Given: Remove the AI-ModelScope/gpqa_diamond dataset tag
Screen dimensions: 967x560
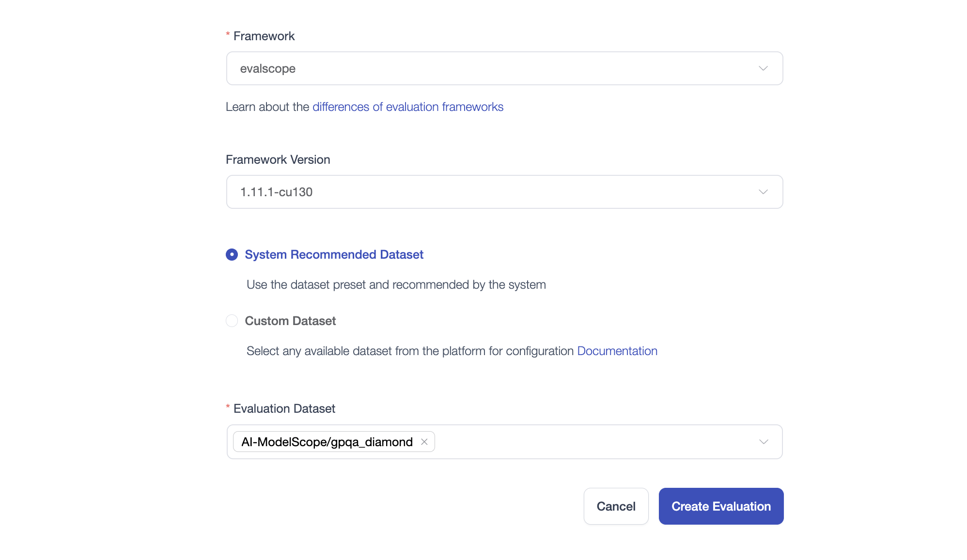Looking at the screenshot, I should [x=424, y=442].
